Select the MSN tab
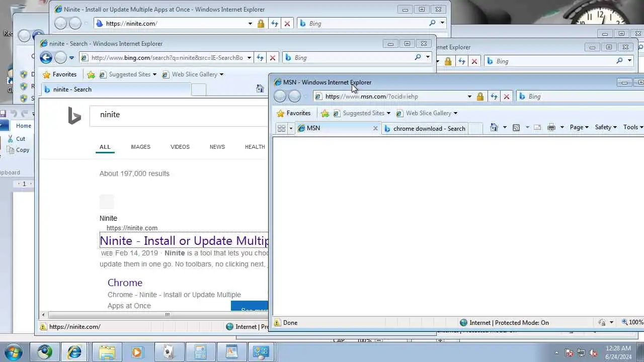Screen dimensions: 644x362 tap(336, 128)
